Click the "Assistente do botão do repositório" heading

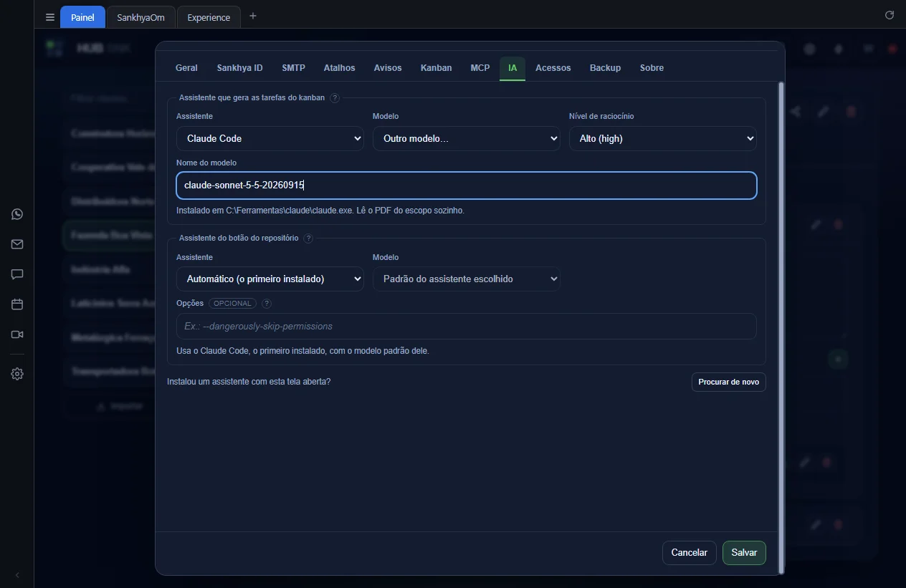click(239, 238)
